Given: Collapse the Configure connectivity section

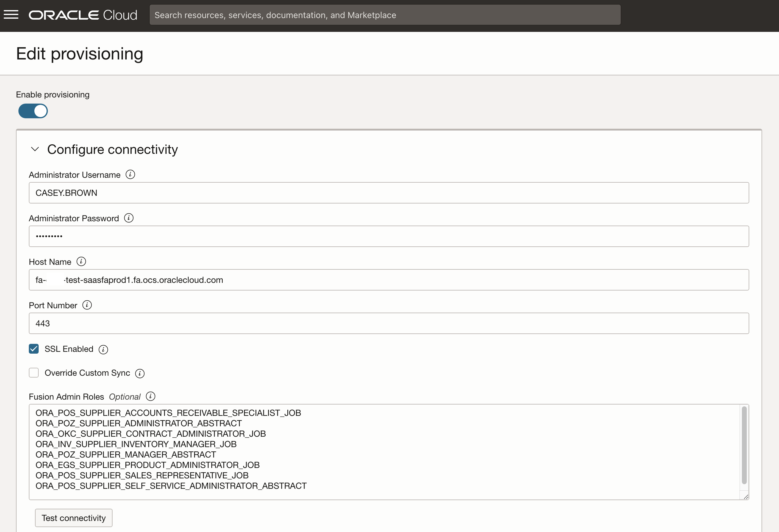Looking at the screenshot, I should tap(35, 149).
